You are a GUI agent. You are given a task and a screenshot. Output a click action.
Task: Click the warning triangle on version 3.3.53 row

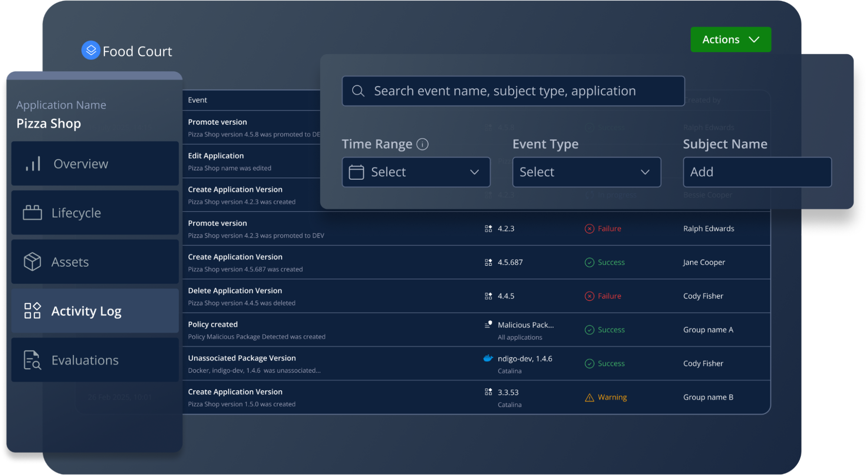[x=589, y=397]
